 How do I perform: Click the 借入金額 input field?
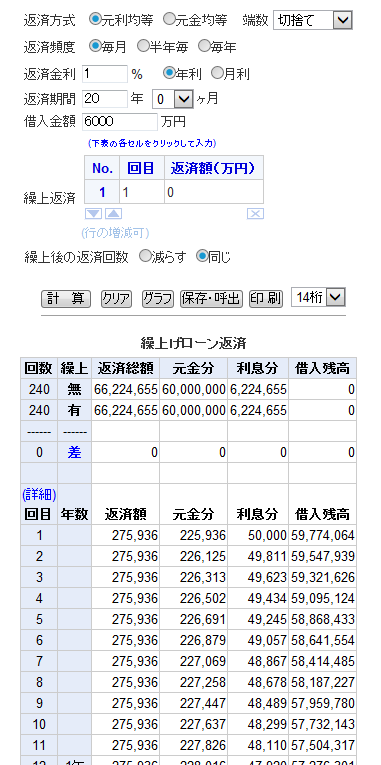point(120,121)
